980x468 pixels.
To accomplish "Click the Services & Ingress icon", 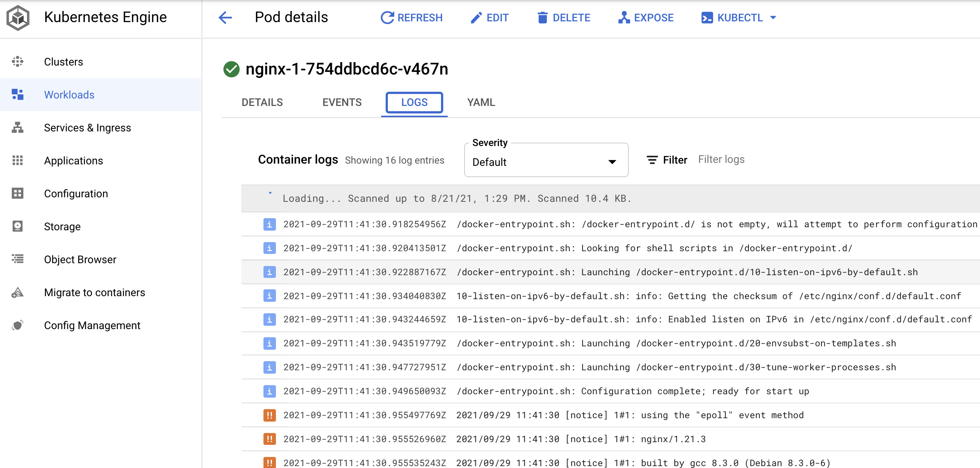I will [x=18, y=128].
